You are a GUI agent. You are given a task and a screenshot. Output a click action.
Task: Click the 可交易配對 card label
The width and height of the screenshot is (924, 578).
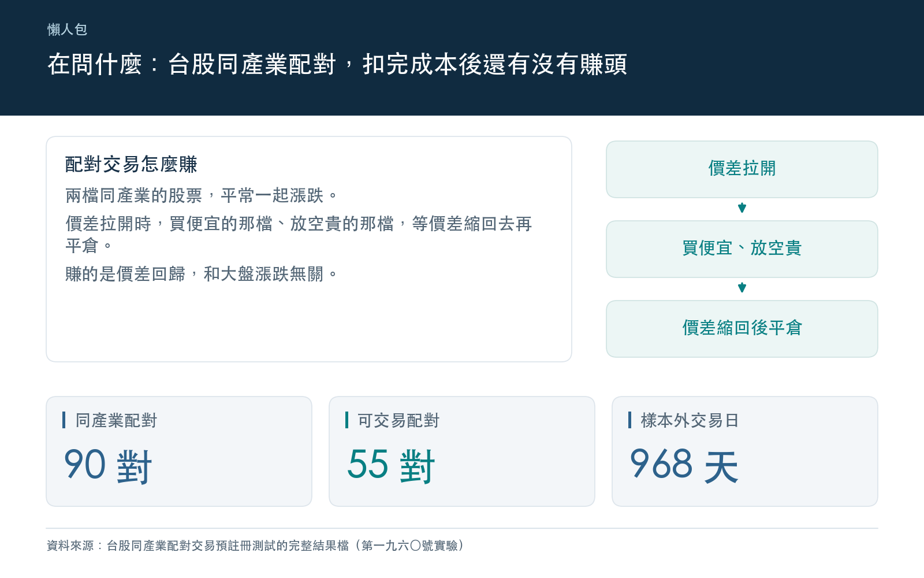pos(398,420)
